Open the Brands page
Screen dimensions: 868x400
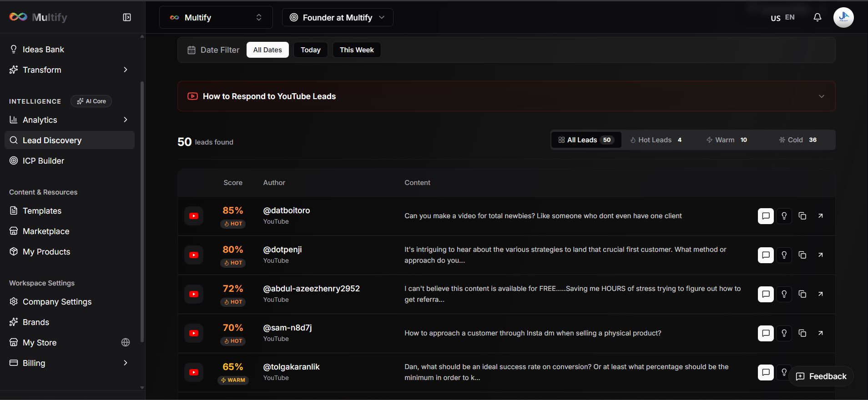70,322
